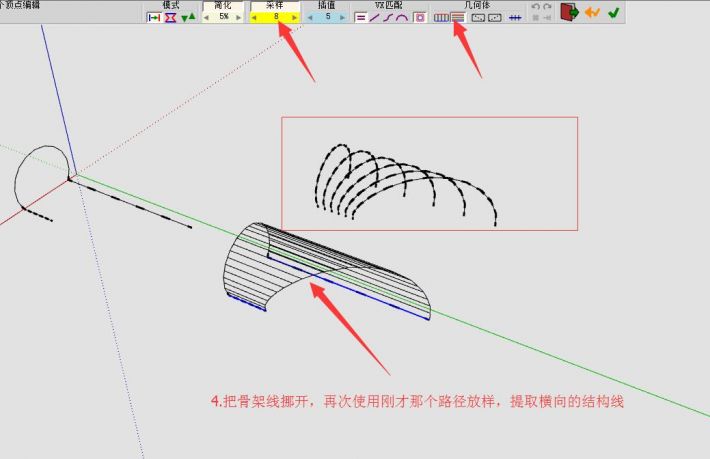This screenshot has height=459, width=710.
Task: Click the undo arrow in toolbar
Action: coord(536,6)
